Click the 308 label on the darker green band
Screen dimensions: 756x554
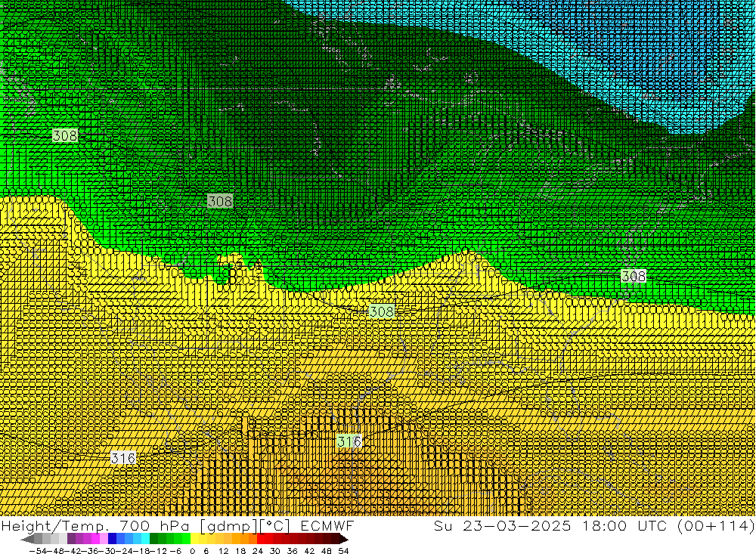220,200
